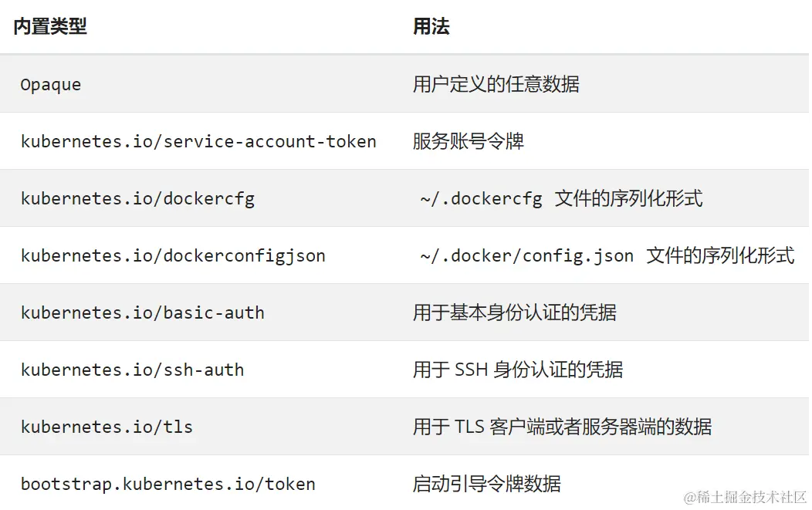Image resolution: width=812 pixels, height=510 pixels.
Task: Click 启动引导令牌数据 description text
Action: coord(486,484)
